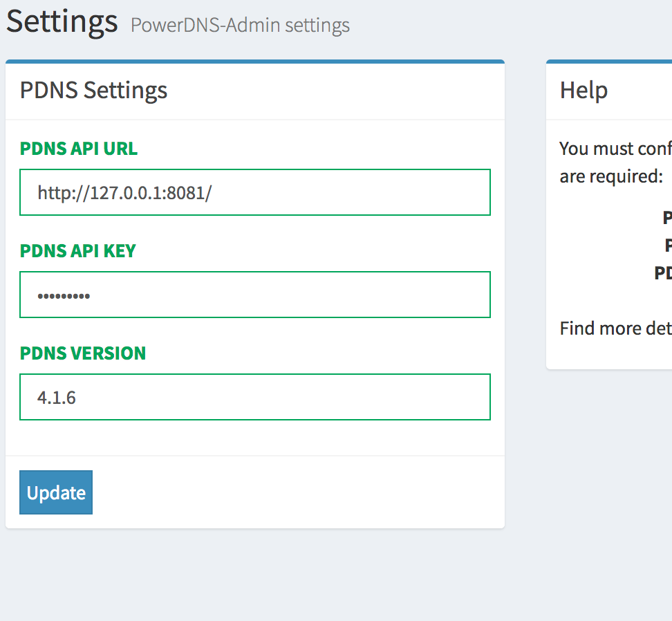Screen dimensions: 672x621
Task: Click the PDNS API URL label
Action: click(79, 149)
